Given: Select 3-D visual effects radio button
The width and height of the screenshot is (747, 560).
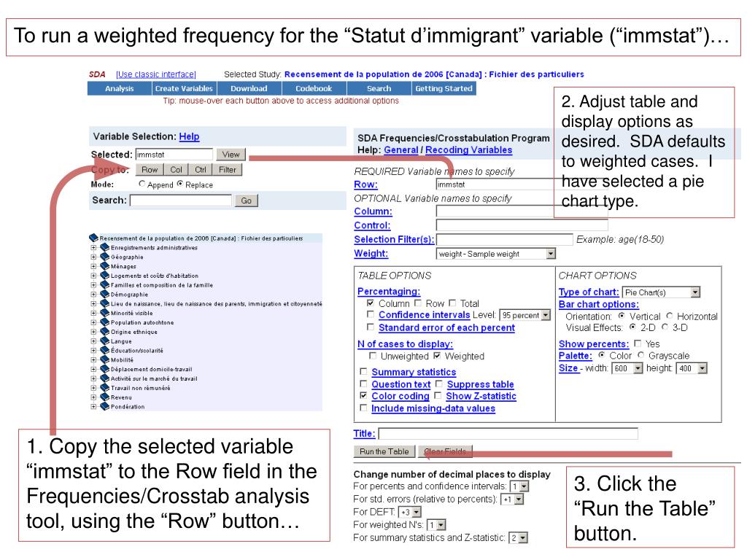Looking at the screenshot, I should [x=665, y=327].
